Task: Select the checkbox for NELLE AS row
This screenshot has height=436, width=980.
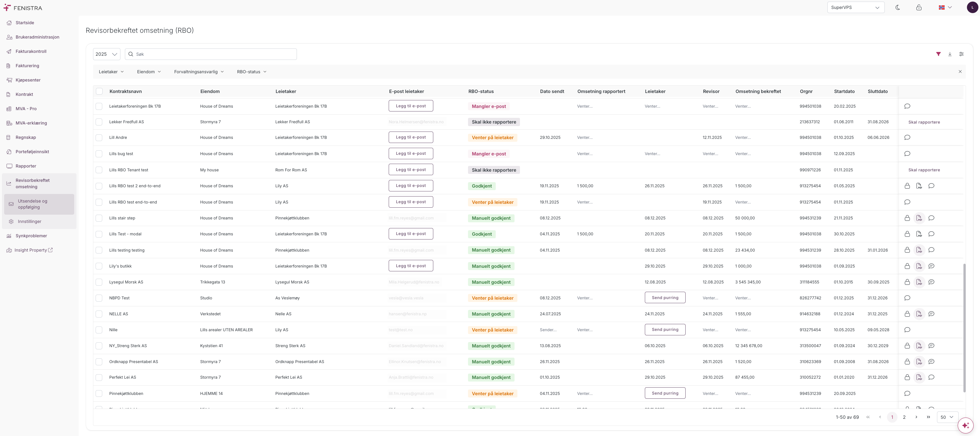Action: (x=99, y=314)
